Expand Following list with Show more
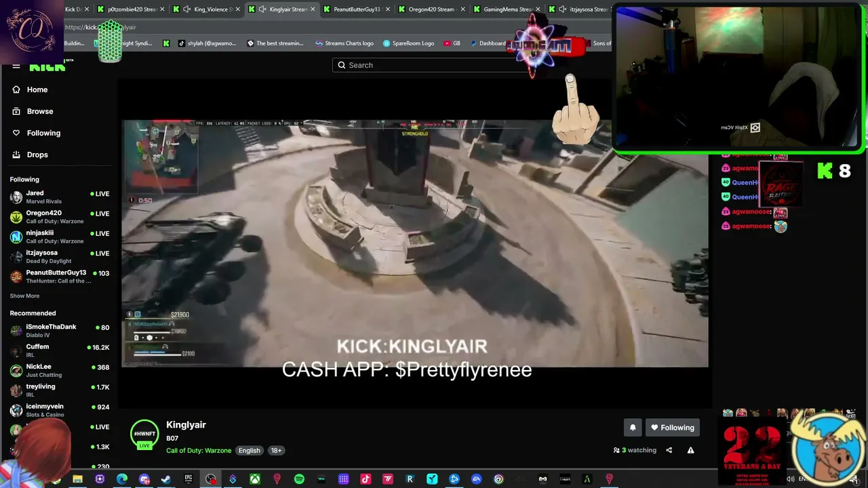Screen dimensions: 868x488 tap(24, 296)
